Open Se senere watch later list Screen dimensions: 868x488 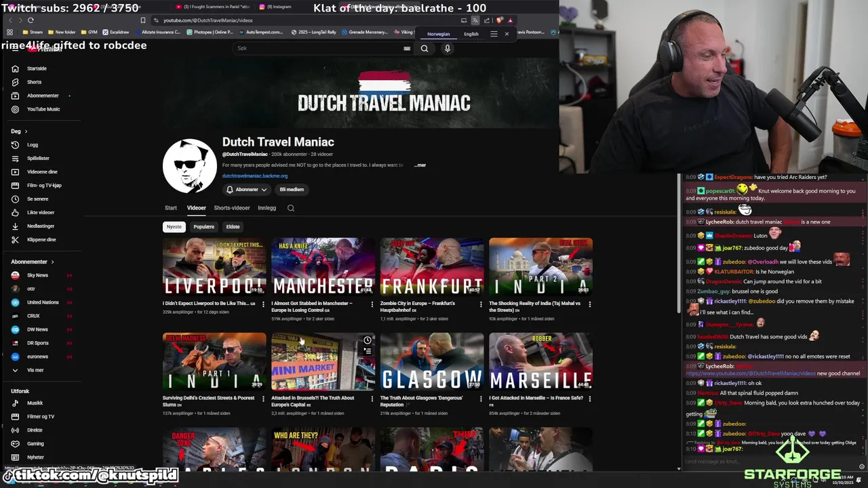(x=37, y=199)
